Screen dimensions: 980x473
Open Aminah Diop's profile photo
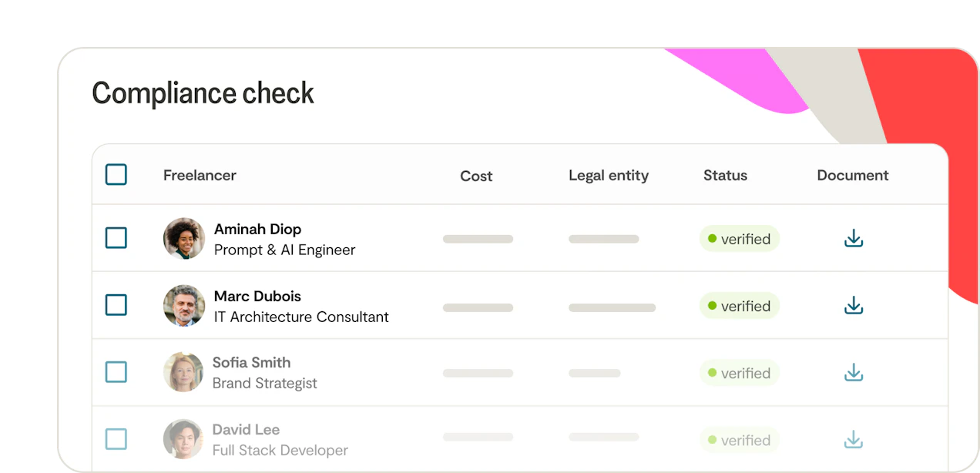pyautogui.click(x=184, y=238)
